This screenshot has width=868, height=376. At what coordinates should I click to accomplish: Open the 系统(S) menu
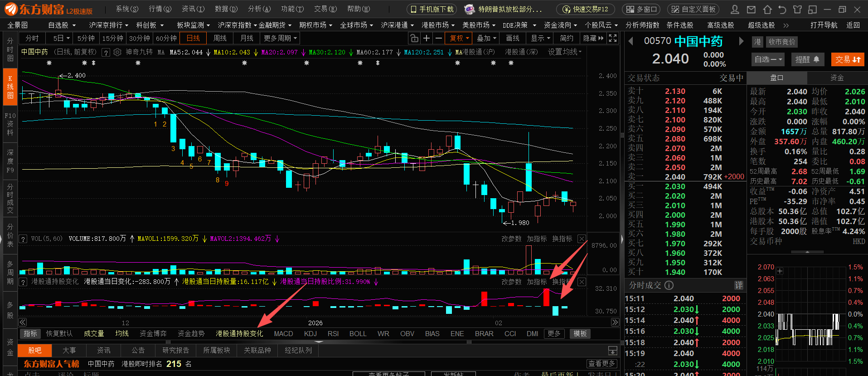click(127, 9)
